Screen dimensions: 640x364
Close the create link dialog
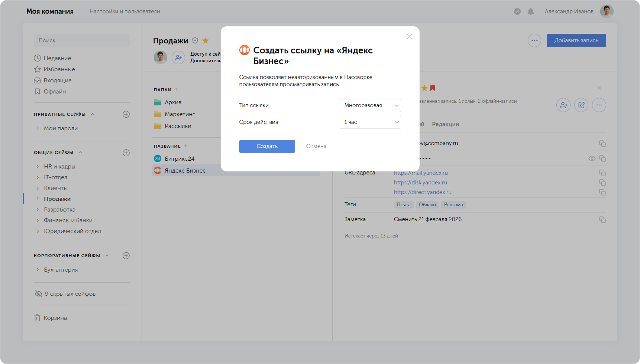pyautogui.click(x=409, y=37)
